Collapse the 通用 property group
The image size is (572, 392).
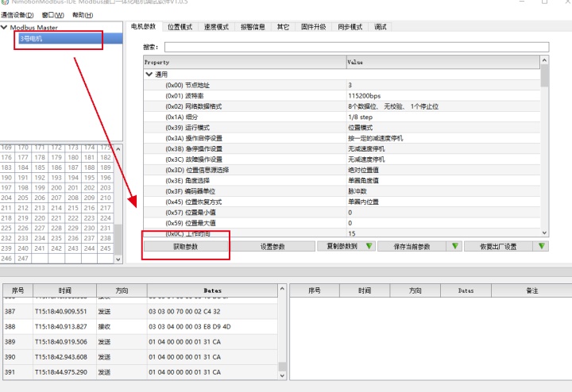(149, 74)
